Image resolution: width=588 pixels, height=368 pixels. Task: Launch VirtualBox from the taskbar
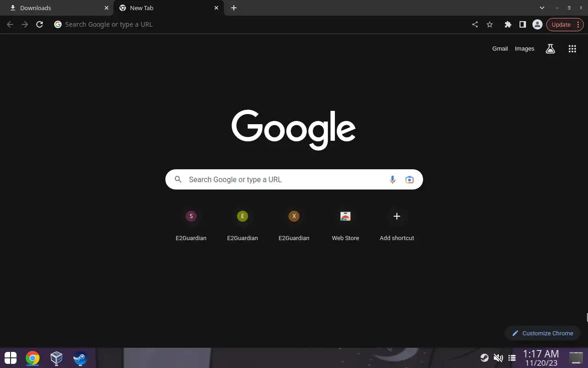57,358
